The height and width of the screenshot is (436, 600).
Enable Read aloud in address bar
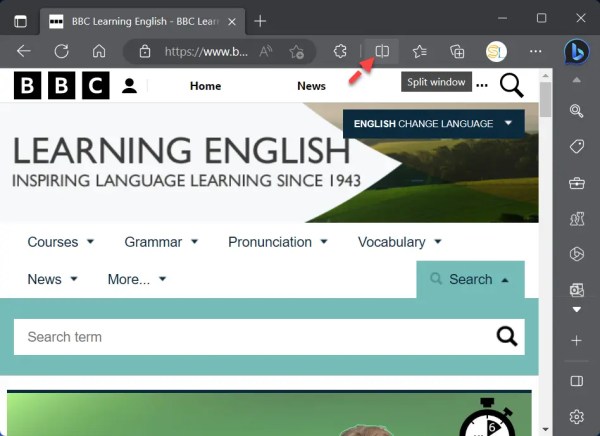[266, 51]
